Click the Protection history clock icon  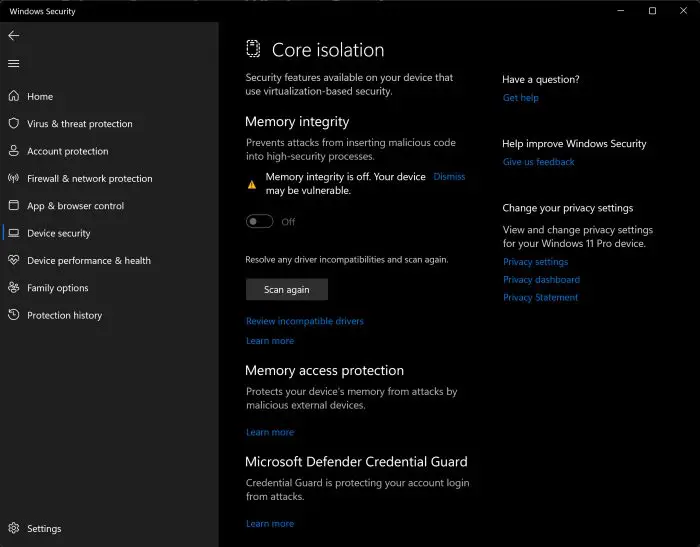pos(14,315)
